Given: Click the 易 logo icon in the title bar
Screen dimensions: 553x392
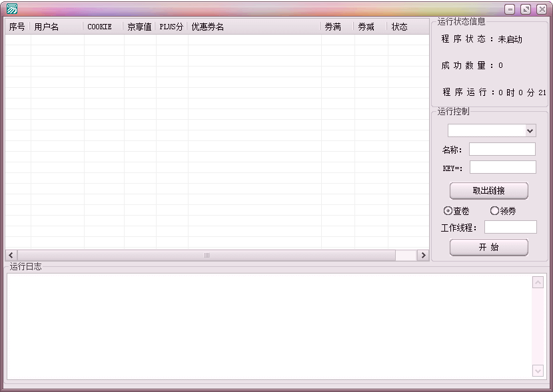Looking at the screenshot, I should [11, 9].
